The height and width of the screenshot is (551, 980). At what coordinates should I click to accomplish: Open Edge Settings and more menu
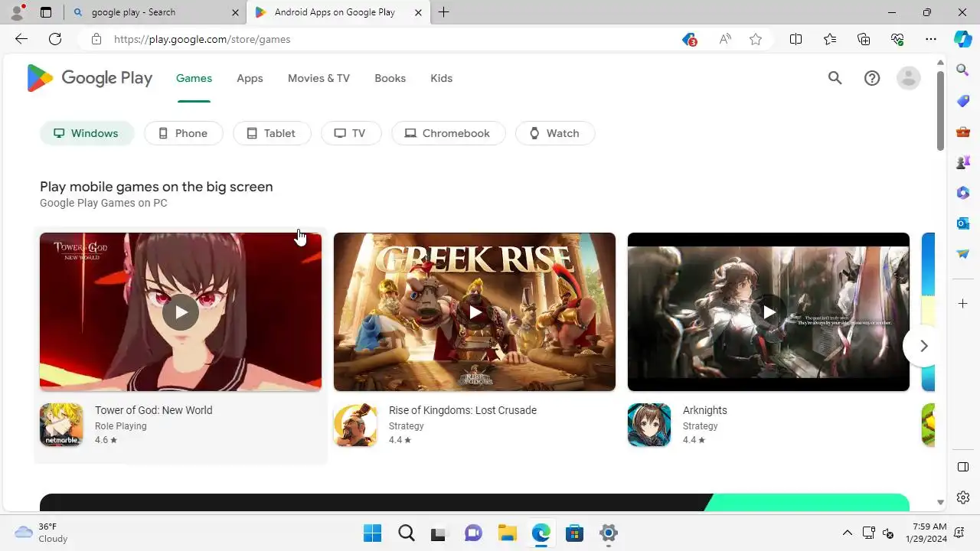[x=931, y=39]
